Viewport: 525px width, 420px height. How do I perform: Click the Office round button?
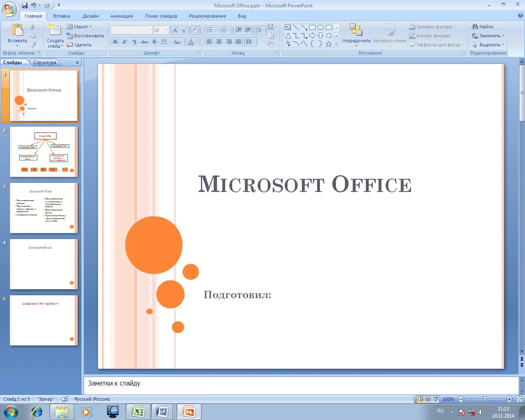coord(9,9)
